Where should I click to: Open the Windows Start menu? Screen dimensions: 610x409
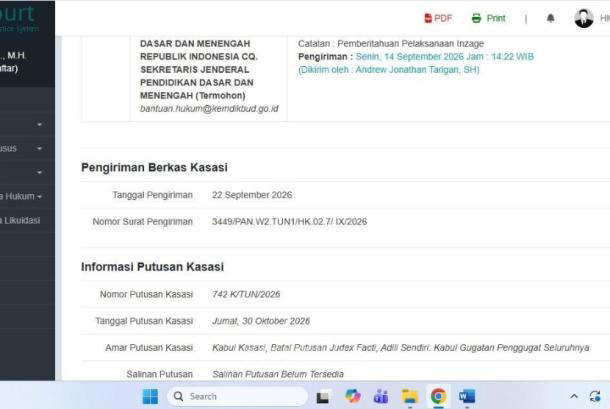(x=150, y=396)
